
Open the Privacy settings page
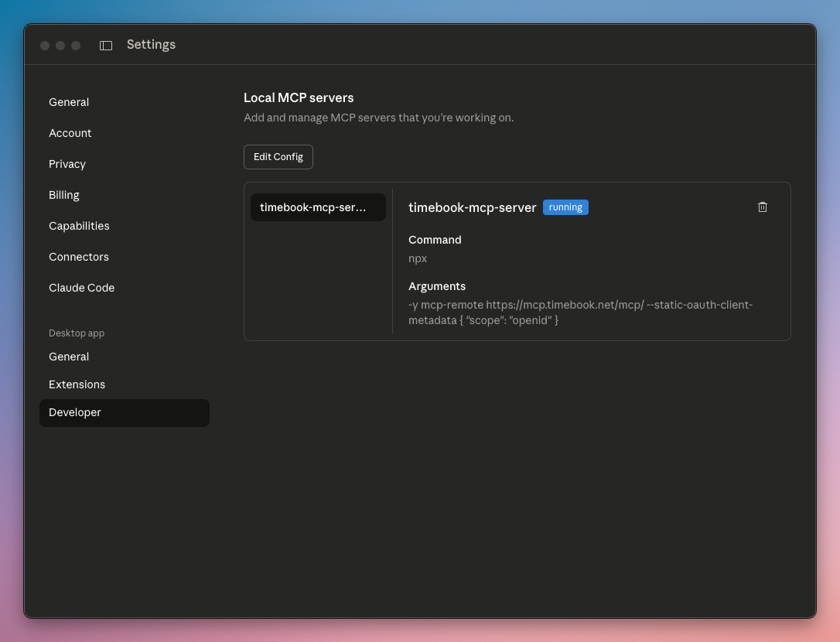click(67, 164)
